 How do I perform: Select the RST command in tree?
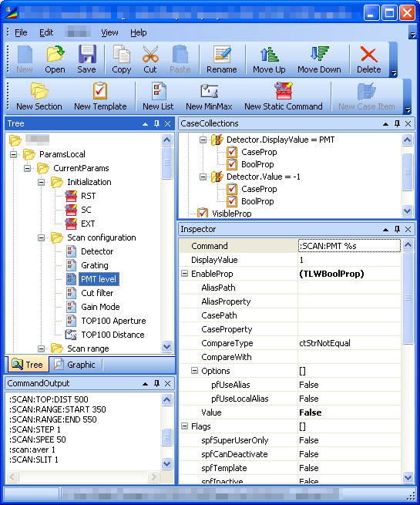point(88,196)
